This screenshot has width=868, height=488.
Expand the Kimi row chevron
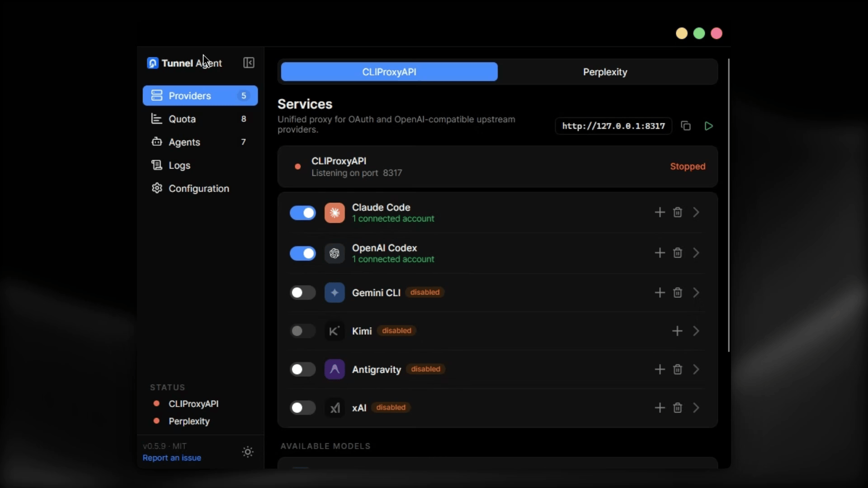click(x=696, y=331)
